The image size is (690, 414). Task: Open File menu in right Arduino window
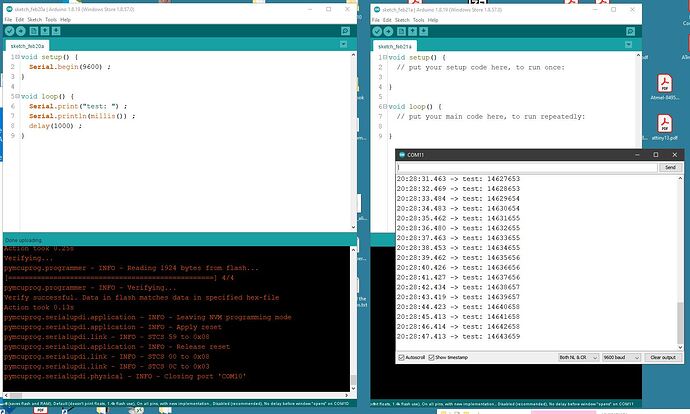pos(375,20)
